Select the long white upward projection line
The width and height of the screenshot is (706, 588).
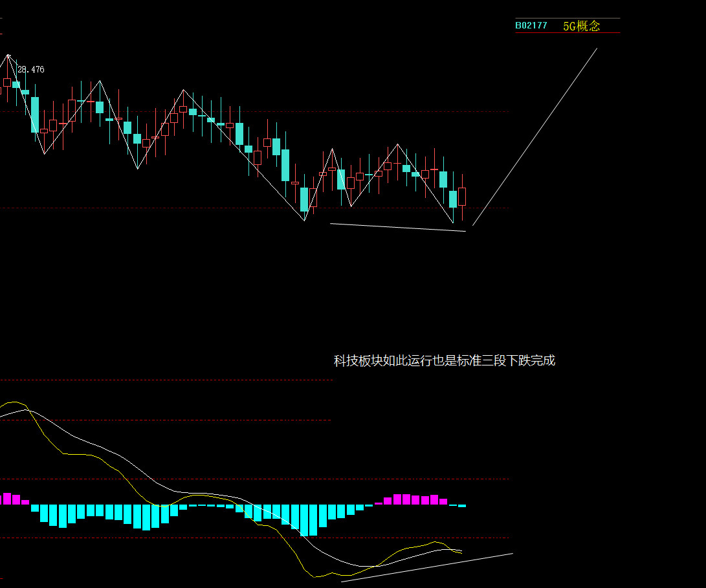[535, 136]
